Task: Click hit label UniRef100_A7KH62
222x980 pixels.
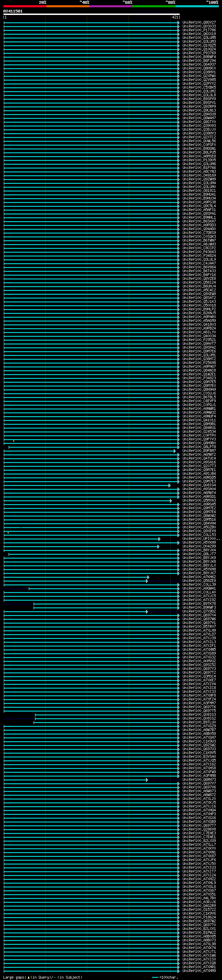Action: click(x=199, y=577)
